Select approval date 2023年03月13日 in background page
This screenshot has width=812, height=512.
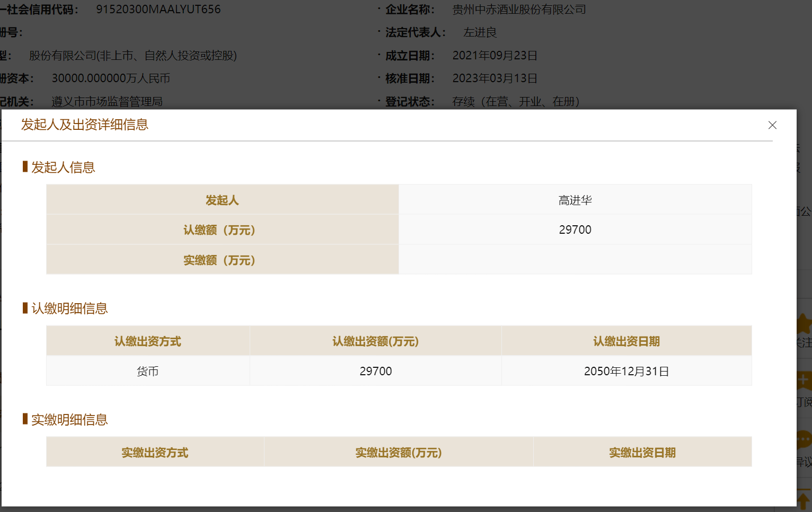click(495, 78)
